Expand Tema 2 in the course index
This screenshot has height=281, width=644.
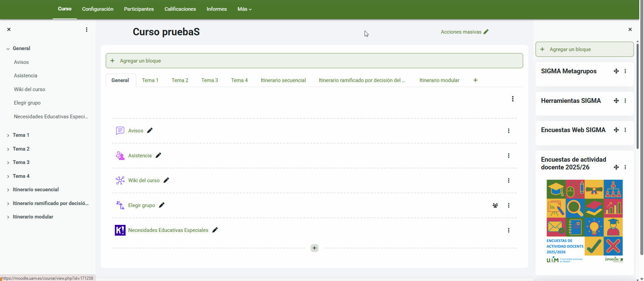pyautogui.click(x=8, y=149)
